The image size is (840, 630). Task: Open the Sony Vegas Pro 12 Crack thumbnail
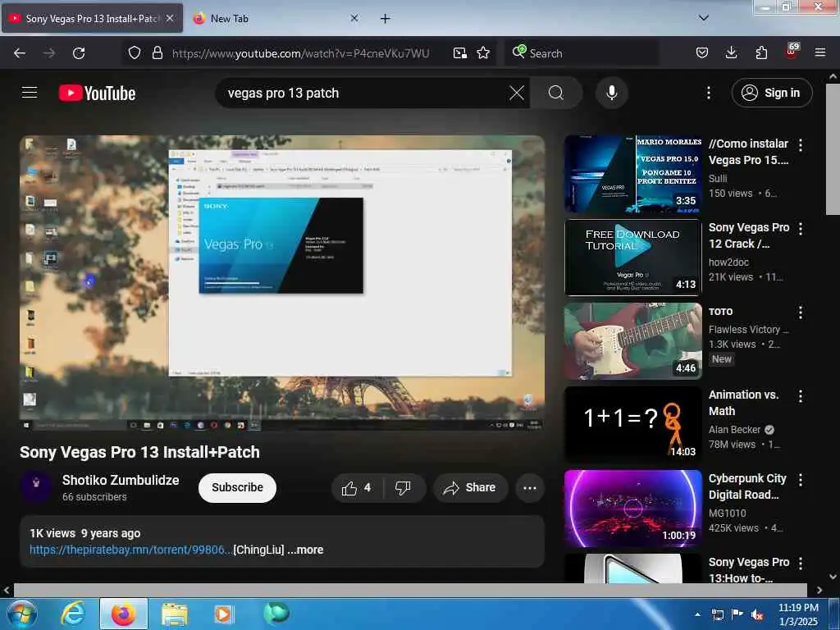pos(633,258)
